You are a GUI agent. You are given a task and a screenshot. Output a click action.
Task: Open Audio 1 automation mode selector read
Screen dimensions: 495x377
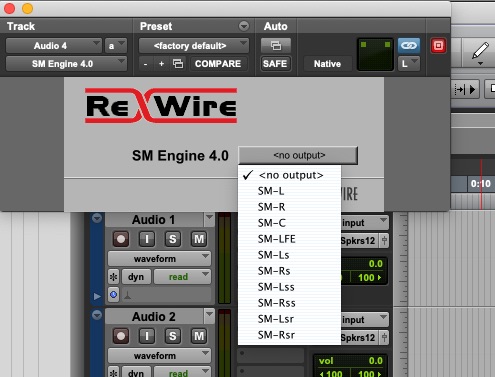[182, 277]
